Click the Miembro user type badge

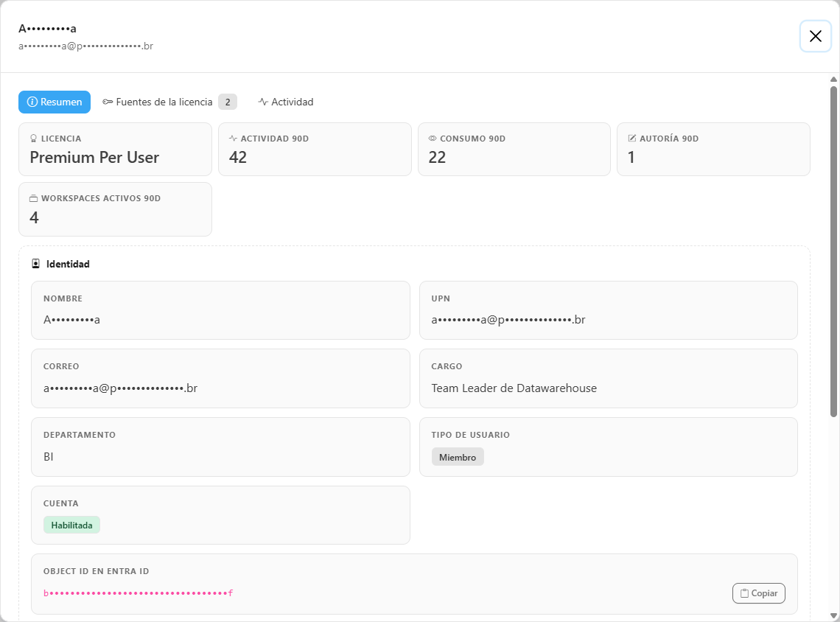(458, 457)
